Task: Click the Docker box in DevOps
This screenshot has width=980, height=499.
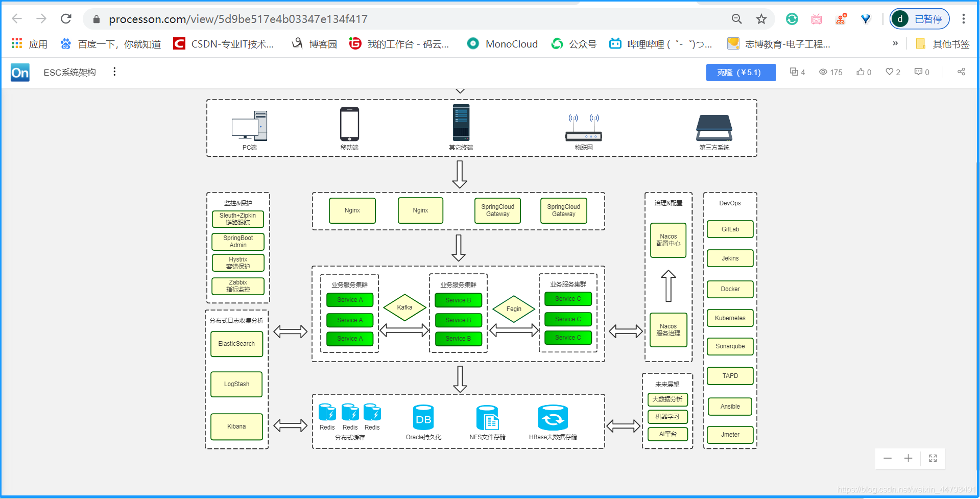Action: (730, 289)
